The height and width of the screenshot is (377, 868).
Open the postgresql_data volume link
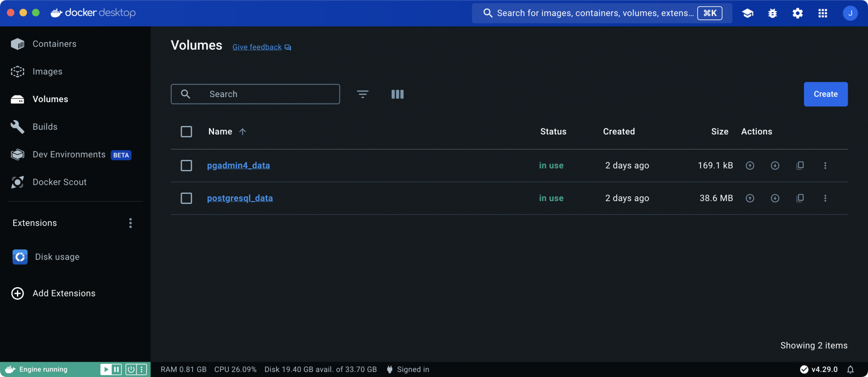click(240, 198)
